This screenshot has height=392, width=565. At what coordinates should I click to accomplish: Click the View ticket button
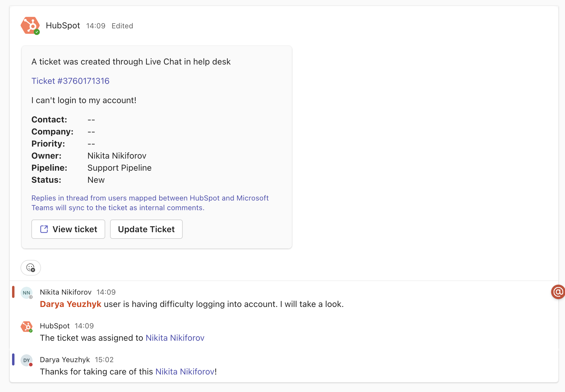(68, 229)
